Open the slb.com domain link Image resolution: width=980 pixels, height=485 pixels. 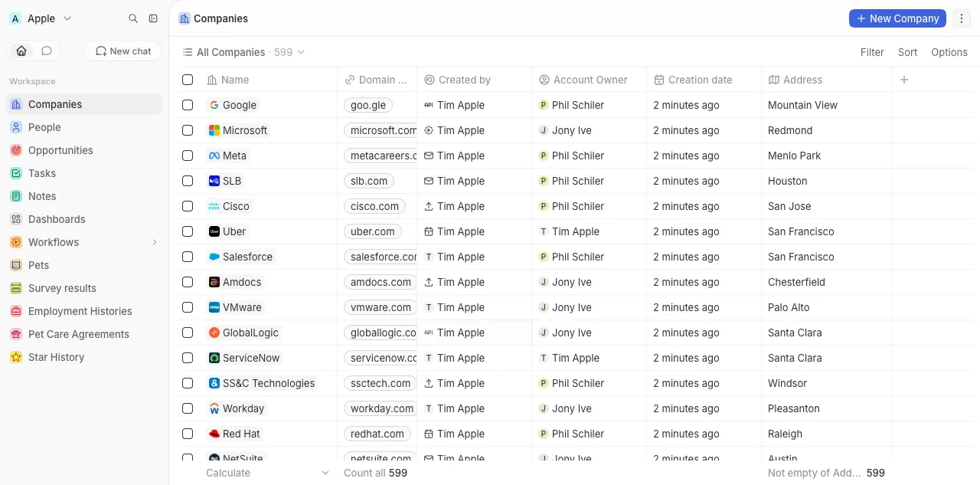point(369,181)
